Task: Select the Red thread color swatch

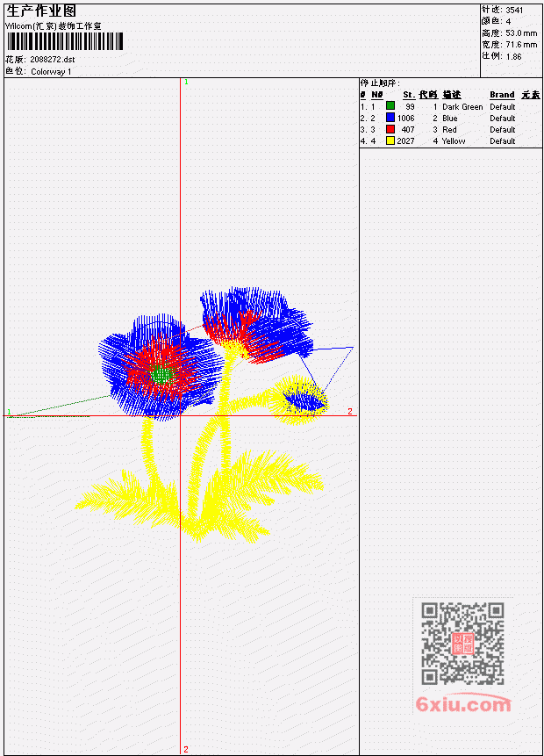Action: 390,129
